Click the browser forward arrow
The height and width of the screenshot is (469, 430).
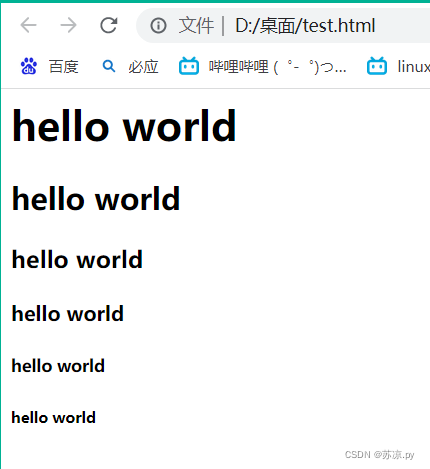point(68,25)
